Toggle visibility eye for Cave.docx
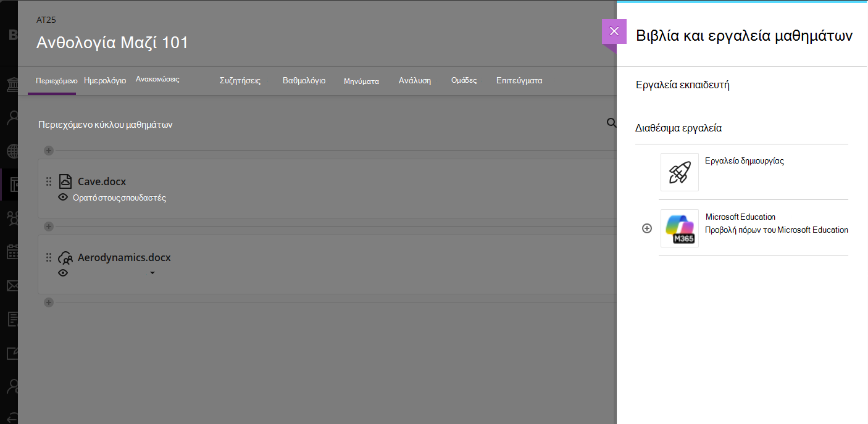 click(x=63, y=197)
